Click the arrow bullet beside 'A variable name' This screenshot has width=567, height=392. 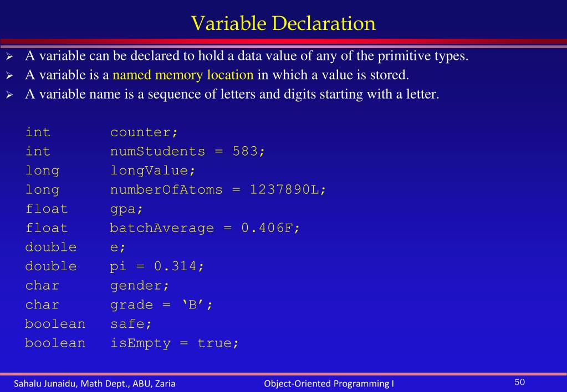pos(9,95)
